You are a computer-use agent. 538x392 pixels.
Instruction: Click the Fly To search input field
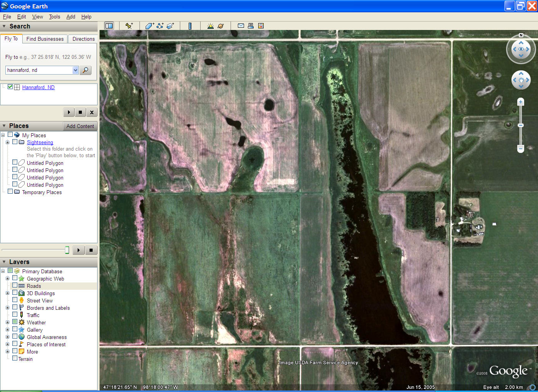tap(39, 70)
